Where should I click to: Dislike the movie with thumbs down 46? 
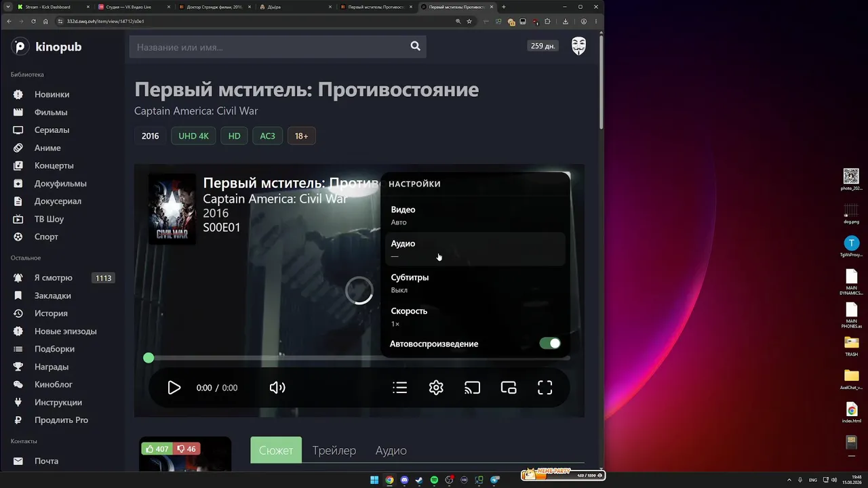click(186, 449)
